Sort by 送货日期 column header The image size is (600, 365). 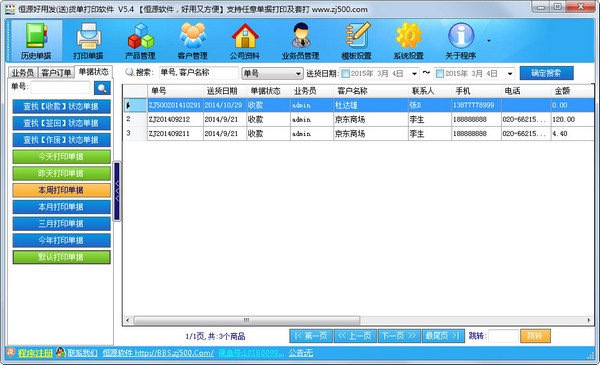[225, 91]
